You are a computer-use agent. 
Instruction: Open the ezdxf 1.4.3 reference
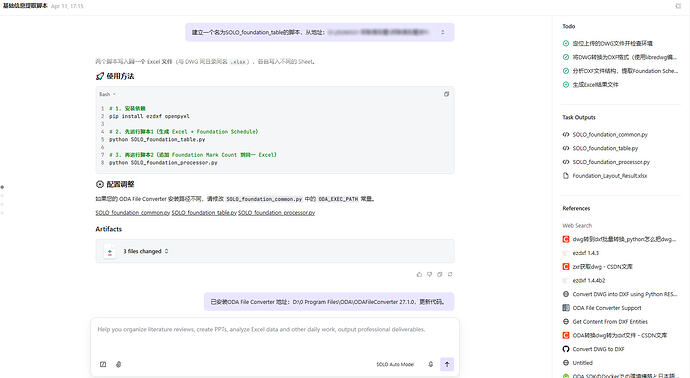pyautogui.click(x=586, y=253)
